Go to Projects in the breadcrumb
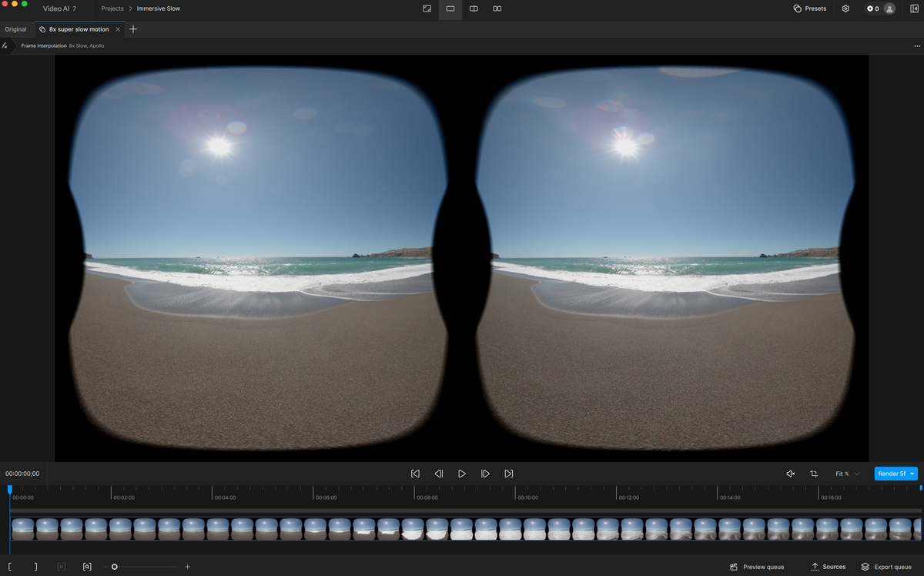Image resolution: width=924 pixels, height=576 pixels. (112, 8)
